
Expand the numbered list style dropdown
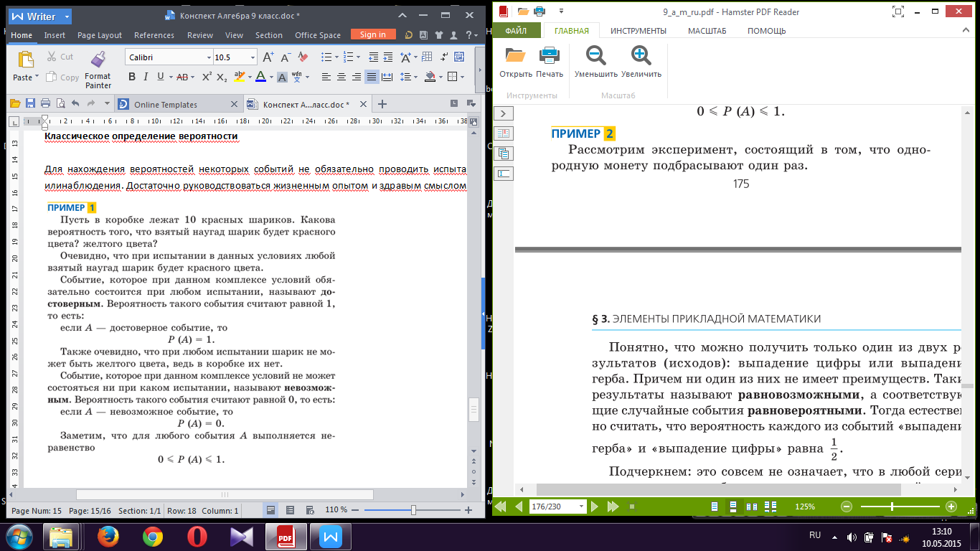click(359, 57)
